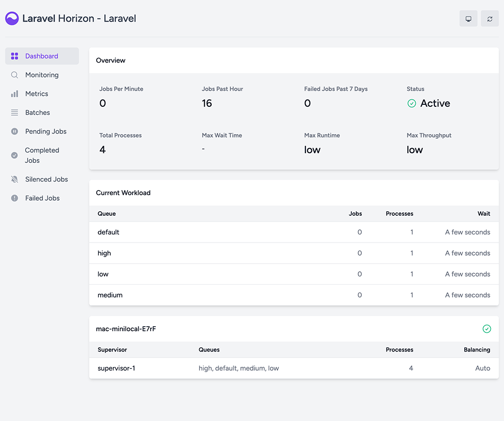
Task: Open Metrics via the bar chart icon
Action: click(x=16, y=93)
